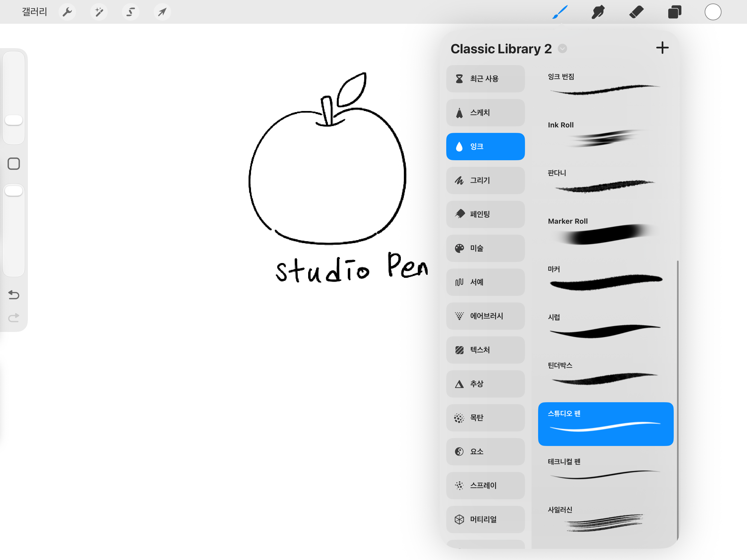Add a new brush with the plus button
747x560 pixels.
coord(662,48)
